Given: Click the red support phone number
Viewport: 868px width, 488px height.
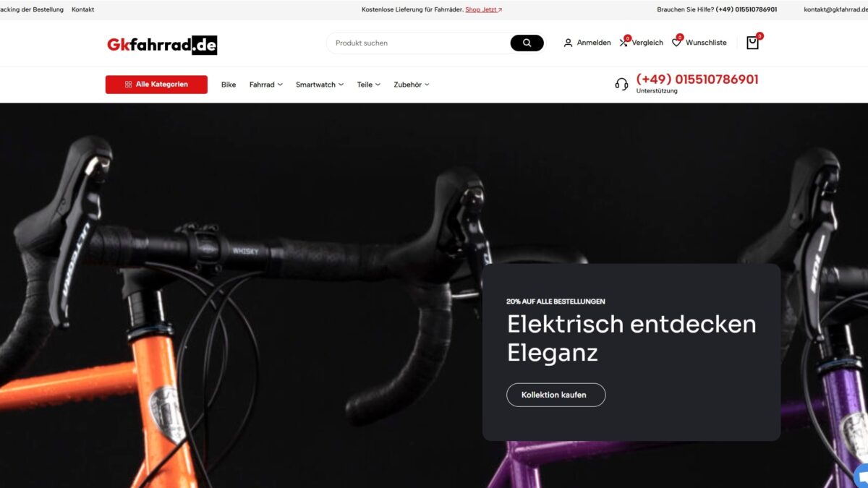Looking at the screenshot, I should click(697, 80).
